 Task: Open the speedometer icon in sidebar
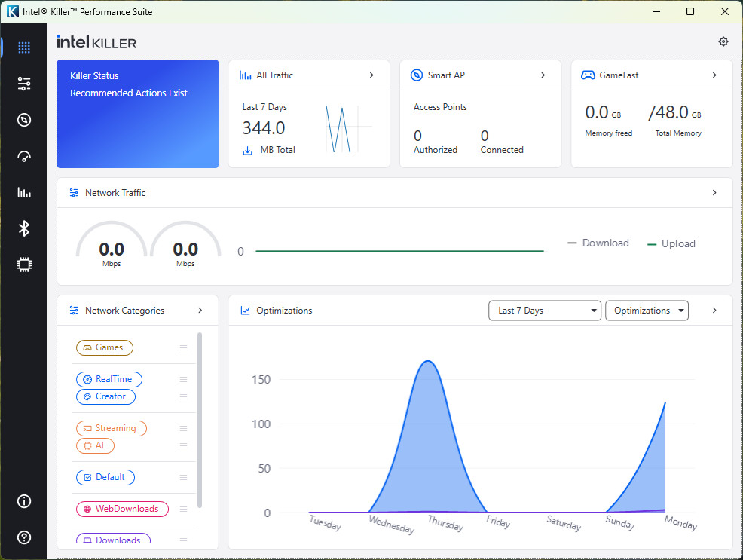point(24,156)
